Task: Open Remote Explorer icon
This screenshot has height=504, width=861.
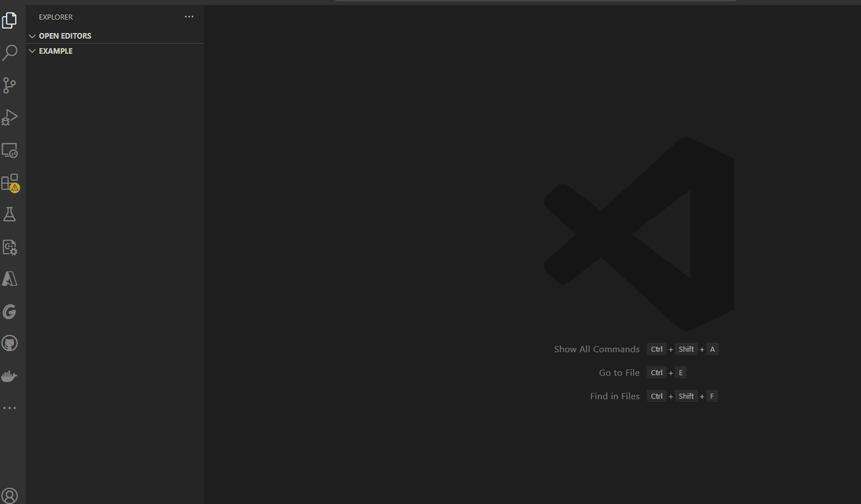Action: (x=10, y=150)
